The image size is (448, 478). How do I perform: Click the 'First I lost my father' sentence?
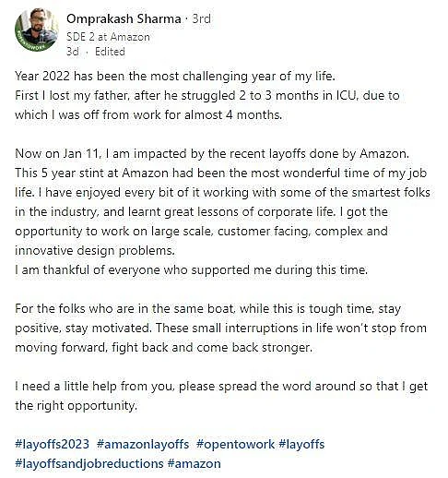pyautogui.click(x=207, y=95)
